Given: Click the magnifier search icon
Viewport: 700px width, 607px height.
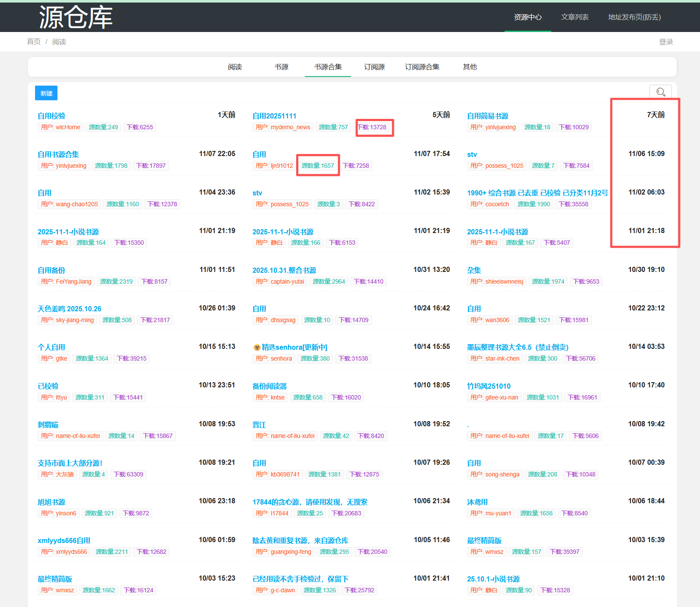Looking at the screenshot, I should point(660,92).
